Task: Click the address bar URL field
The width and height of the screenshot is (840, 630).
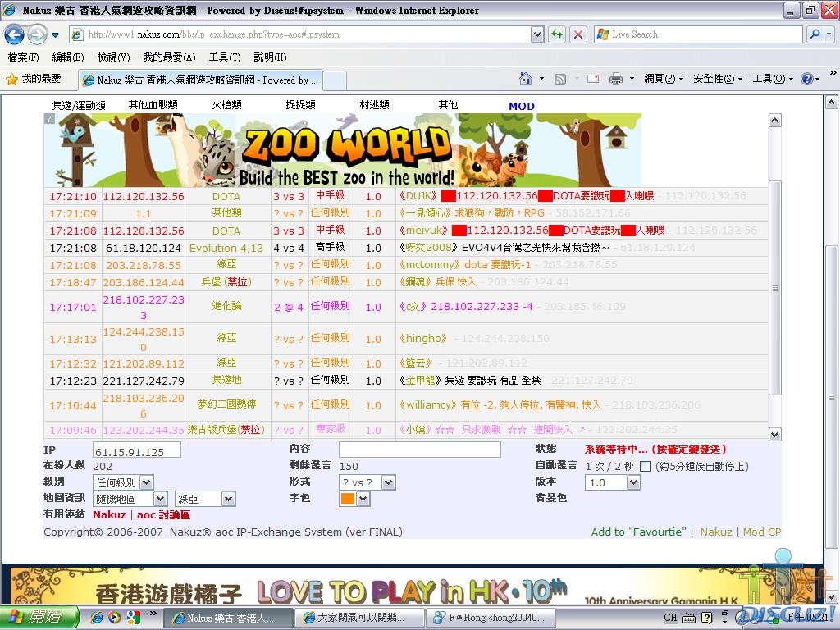Action: (308, 34)
